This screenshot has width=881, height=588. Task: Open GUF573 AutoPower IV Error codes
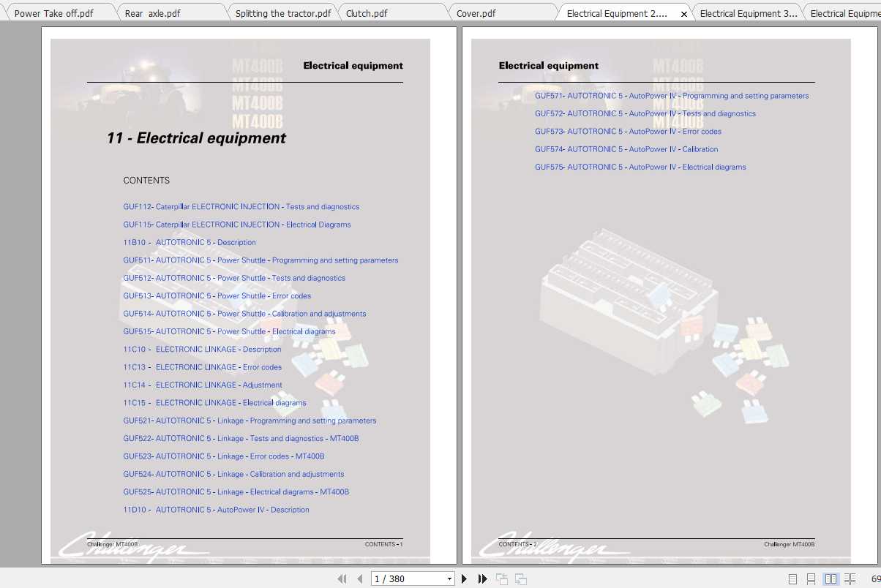[x=628, y=132]
